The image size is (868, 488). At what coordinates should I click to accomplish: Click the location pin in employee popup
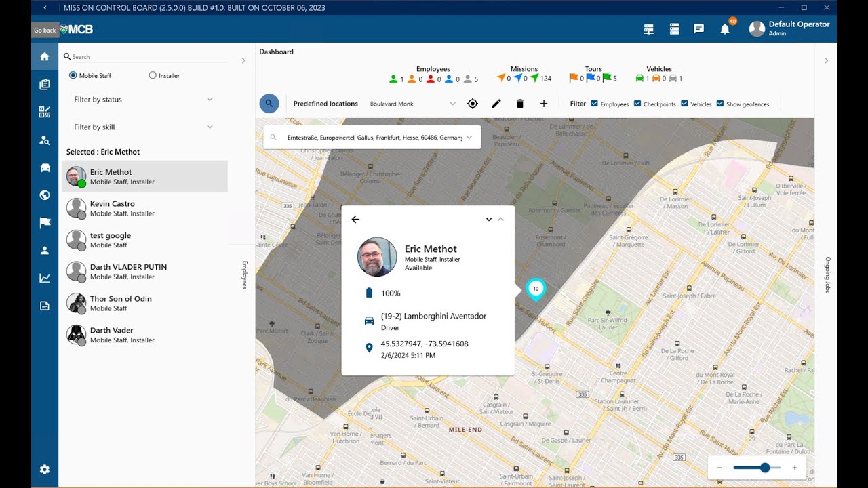pos(369,348)
